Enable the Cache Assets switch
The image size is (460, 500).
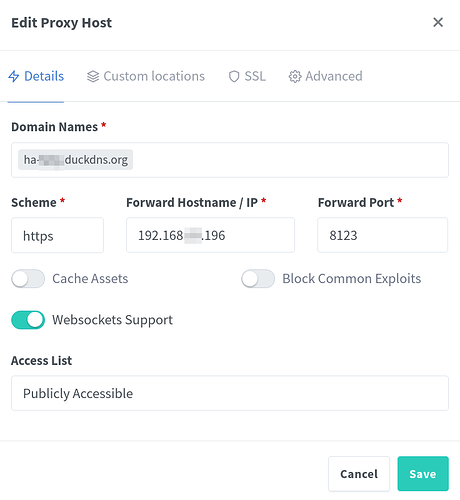(x=28, y=279)
